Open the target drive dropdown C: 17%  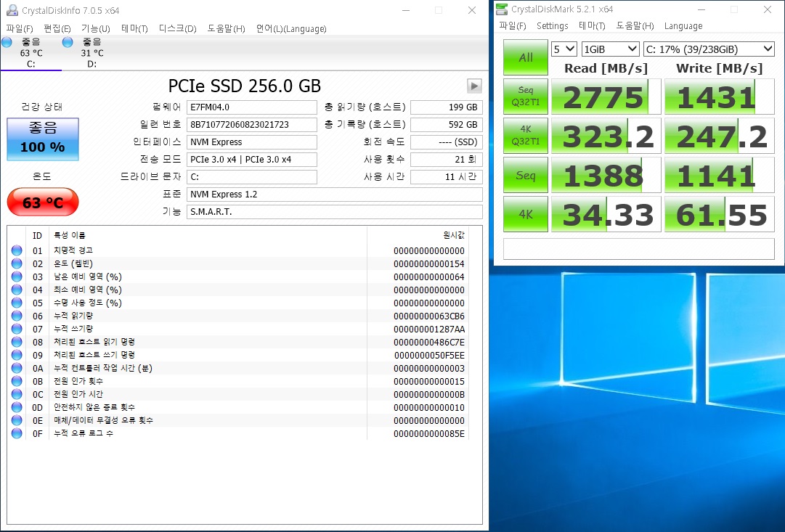point(709,49)
